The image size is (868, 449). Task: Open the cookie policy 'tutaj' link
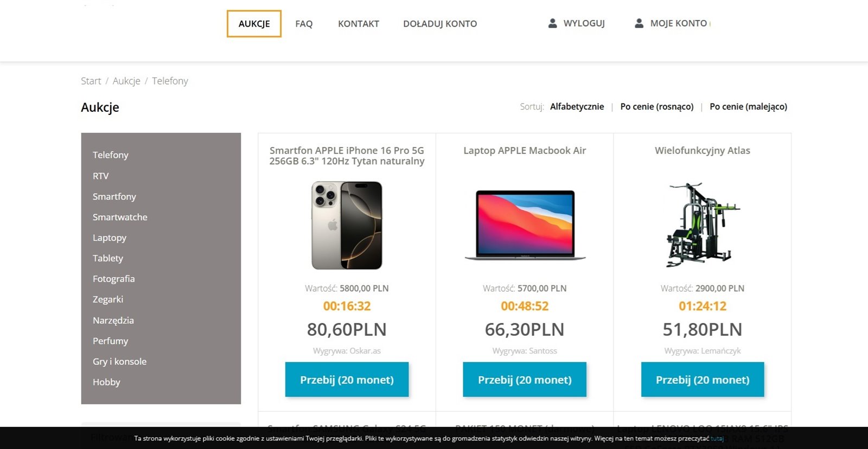pyautogui.click(x=717, y=438)
